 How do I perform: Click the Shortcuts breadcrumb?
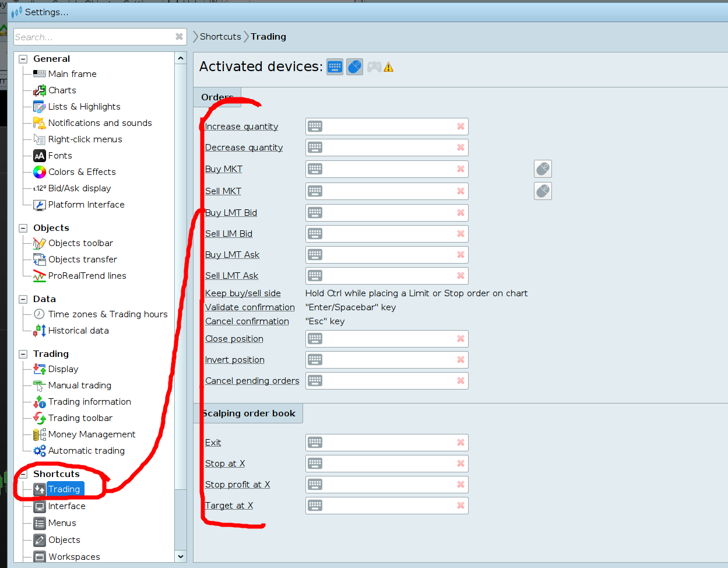pos(220,37)
